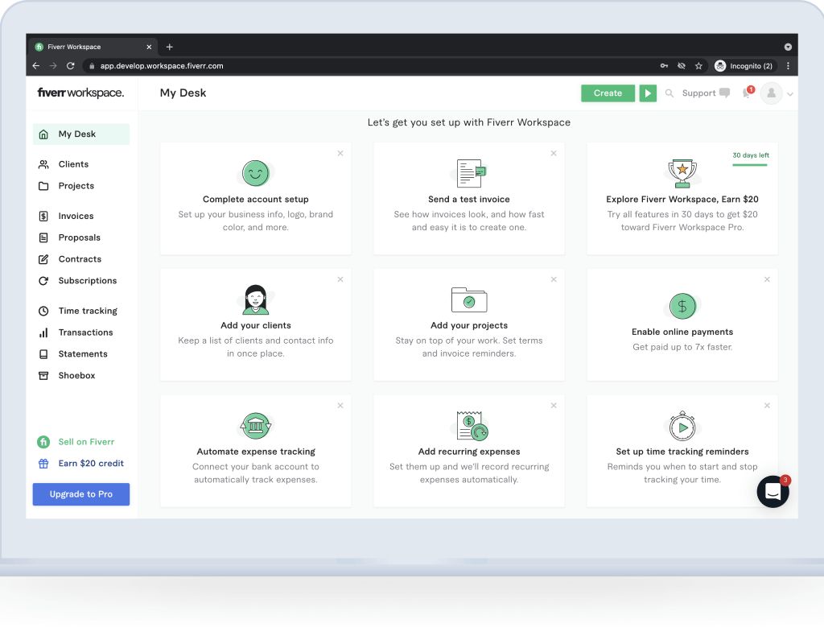824x644 pixels.
Task: Dismiss the Automate expense tracking card
Action: 340,406
